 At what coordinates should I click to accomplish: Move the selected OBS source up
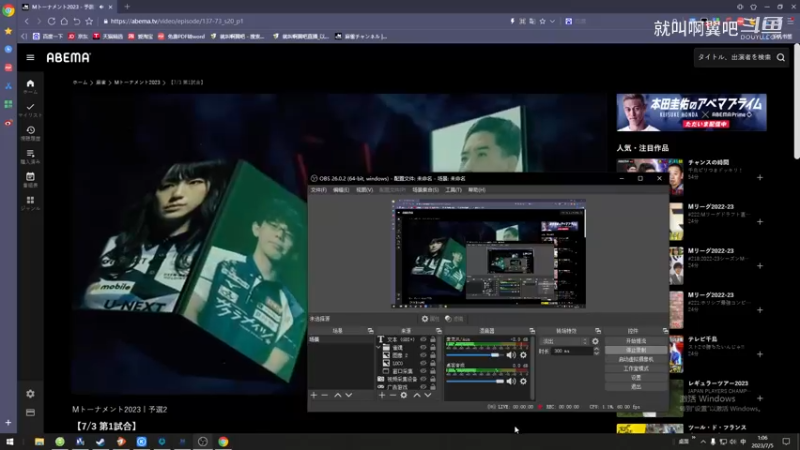pyautogui.click(x=417, y=395)
